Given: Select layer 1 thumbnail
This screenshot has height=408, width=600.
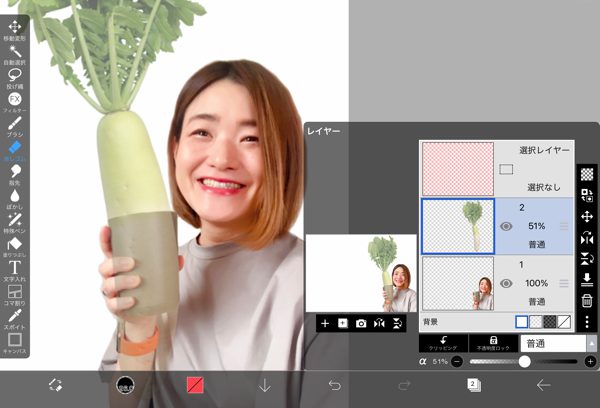Looking at the screenshot, I should 458,283.
